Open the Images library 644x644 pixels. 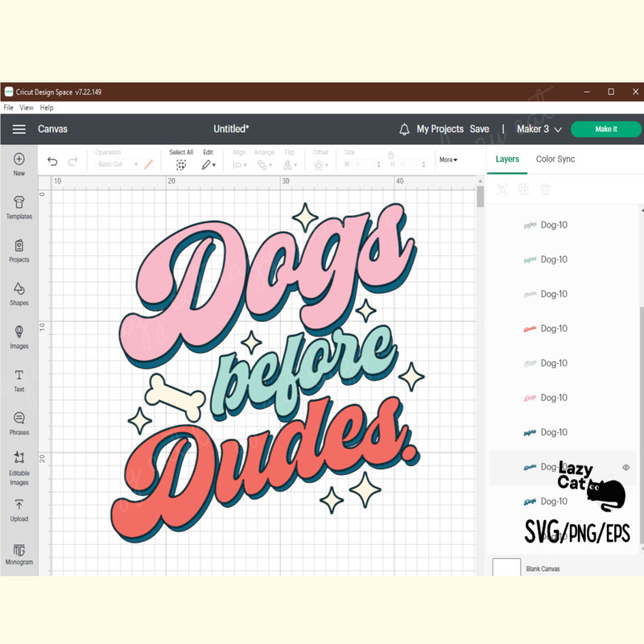coord(19,332)
